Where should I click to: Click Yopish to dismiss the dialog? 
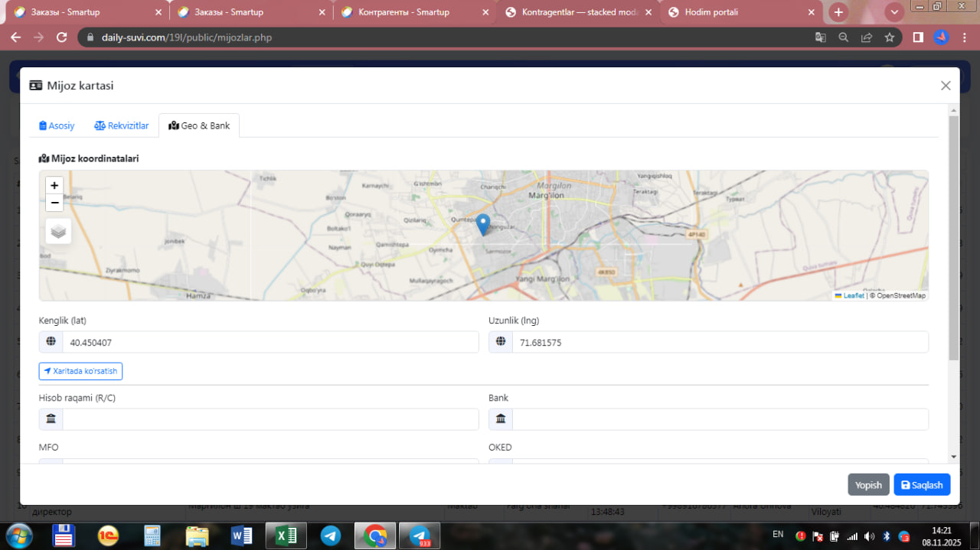(x=868, y=485)
